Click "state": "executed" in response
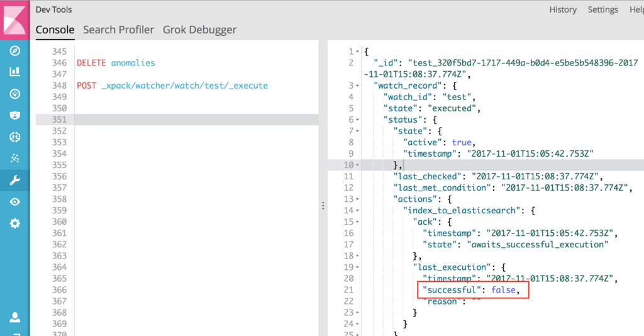Viewport: 644px width, 336px height. pos(431,108)
